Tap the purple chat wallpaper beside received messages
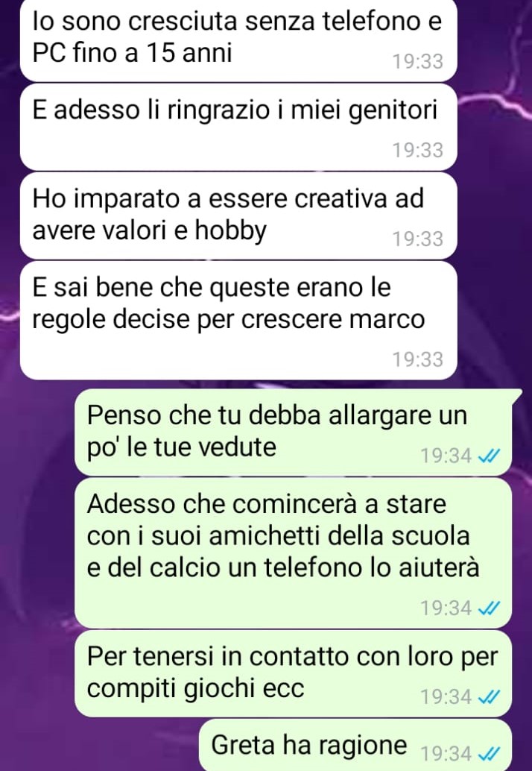The height and width of the screenshot is (771, 532). [494, 221]
